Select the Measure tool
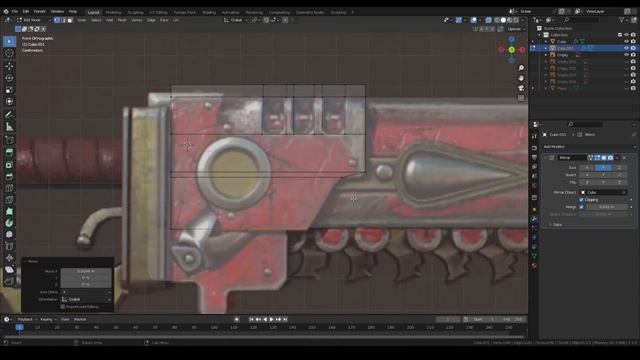Viewport: 640px width, 360px height. coord(9,127)
